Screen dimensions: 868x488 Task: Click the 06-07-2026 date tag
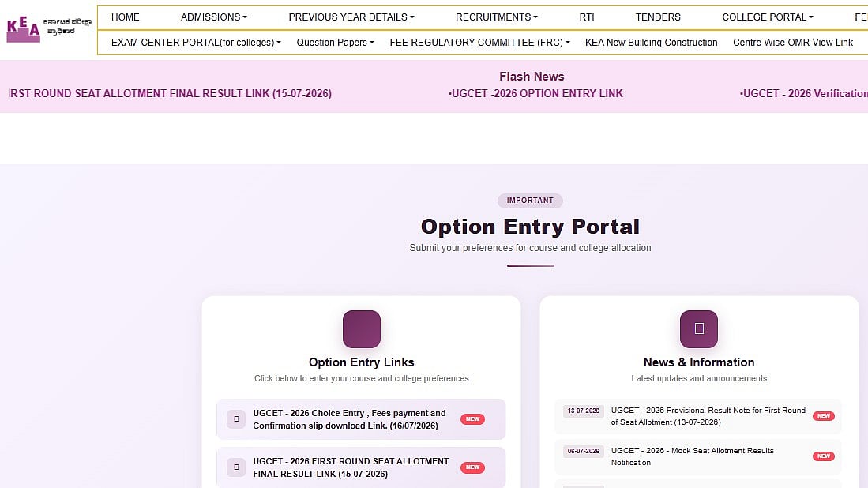point(584,452)
